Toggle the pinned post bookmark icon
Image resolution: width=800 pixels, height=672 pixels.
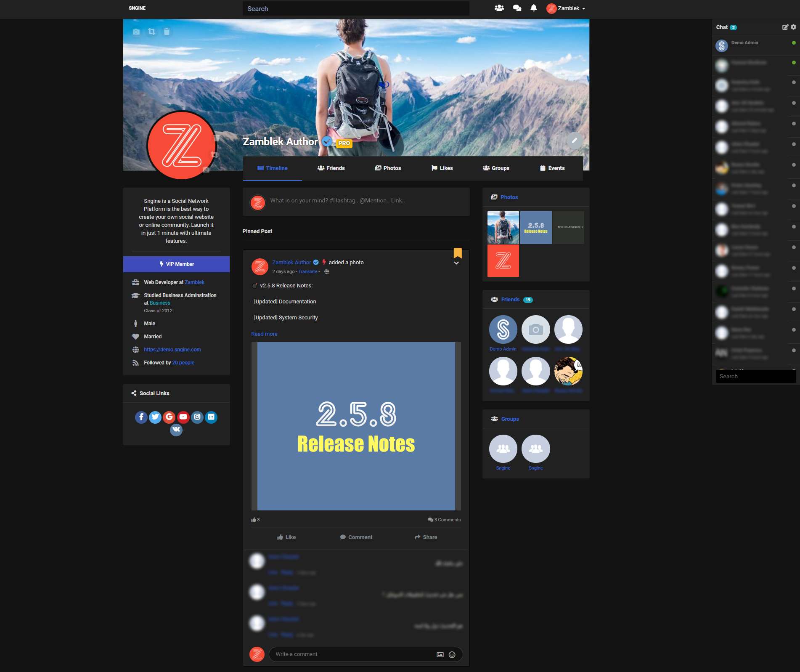(458, 252)
